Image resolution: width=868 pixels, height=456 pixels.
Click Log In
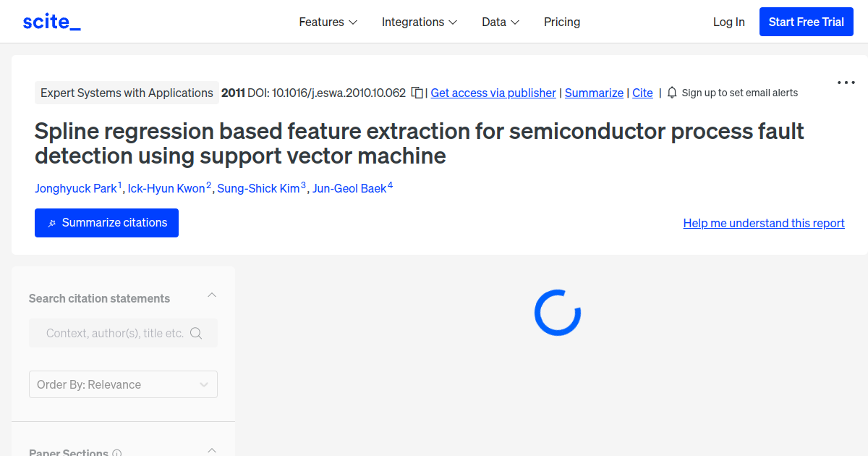coord(728,22)
